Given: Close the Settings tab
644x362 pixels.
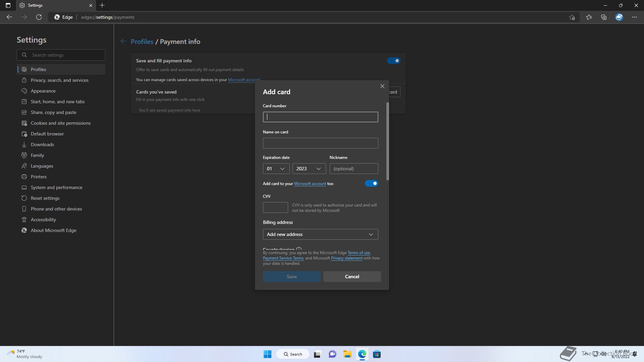Looking at the screenshot, I should (x=91, y=5).
